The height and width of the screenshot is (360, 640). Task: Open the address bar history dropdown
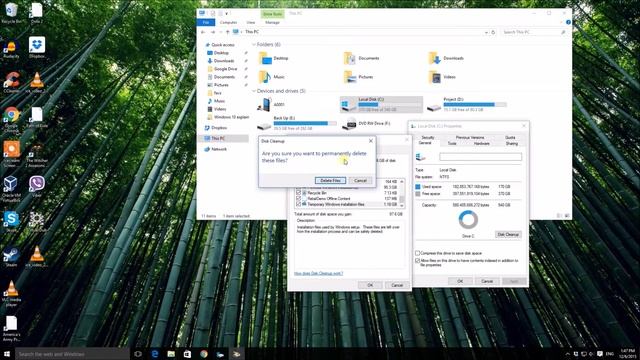tap(486, 32)
